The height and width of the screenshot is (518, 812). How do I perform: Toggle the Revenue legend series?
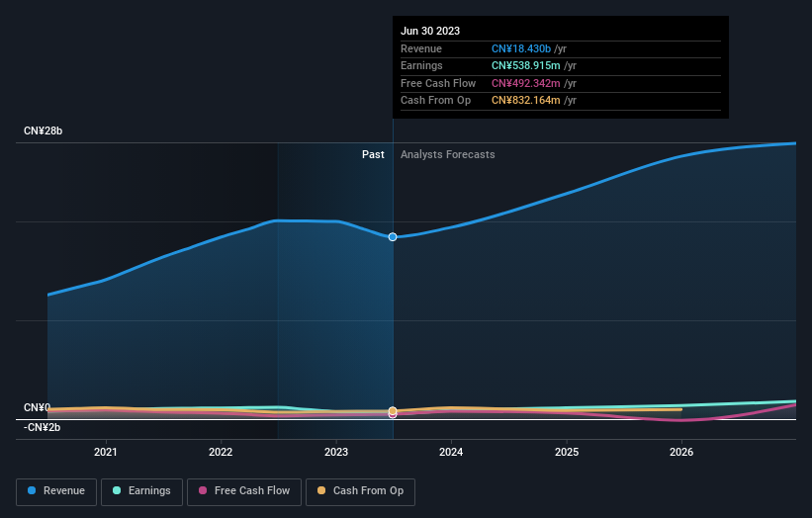(56, 491)
